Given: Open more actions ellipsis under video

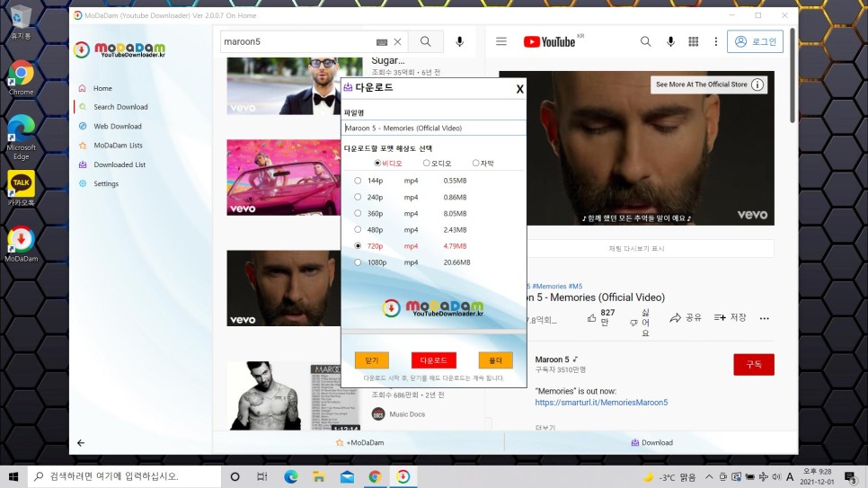Looking at the screenshot, I should click(x=764, y=318).
